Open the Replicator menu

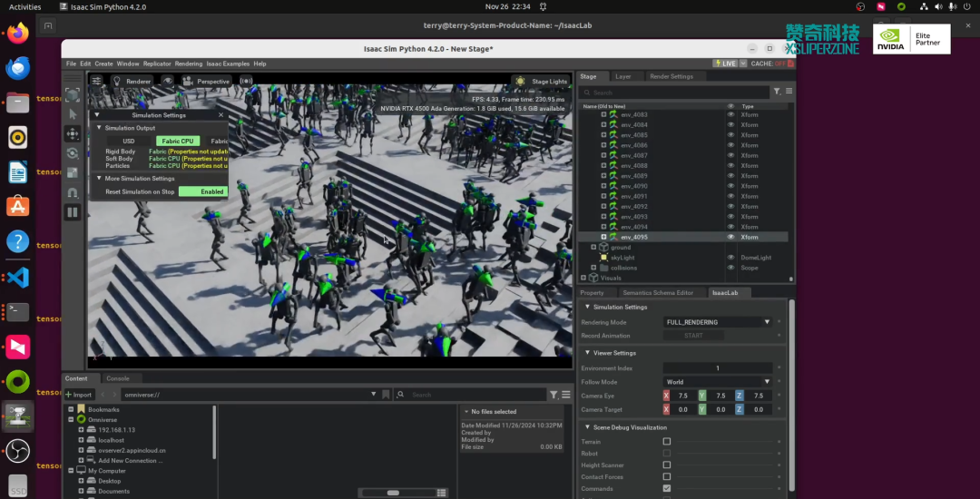coord(157,64)
